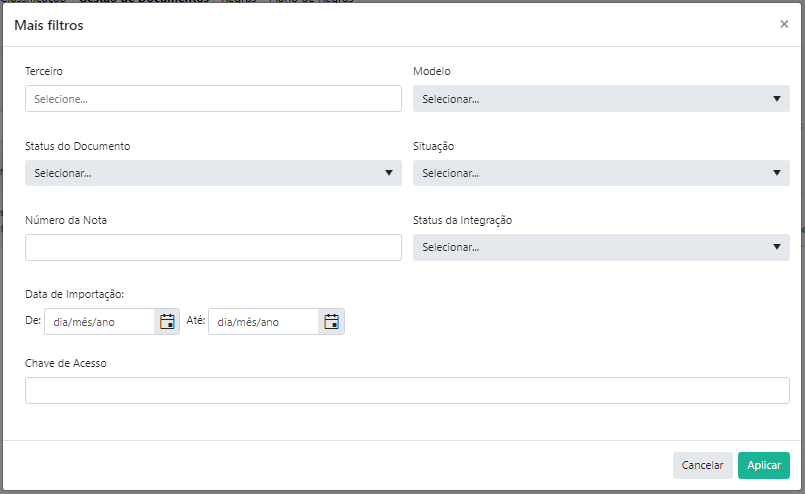This screenshot has width=805, height=494.
Task: Apply the filters with the Aplicar button
Action: click(x=763, y=465)
